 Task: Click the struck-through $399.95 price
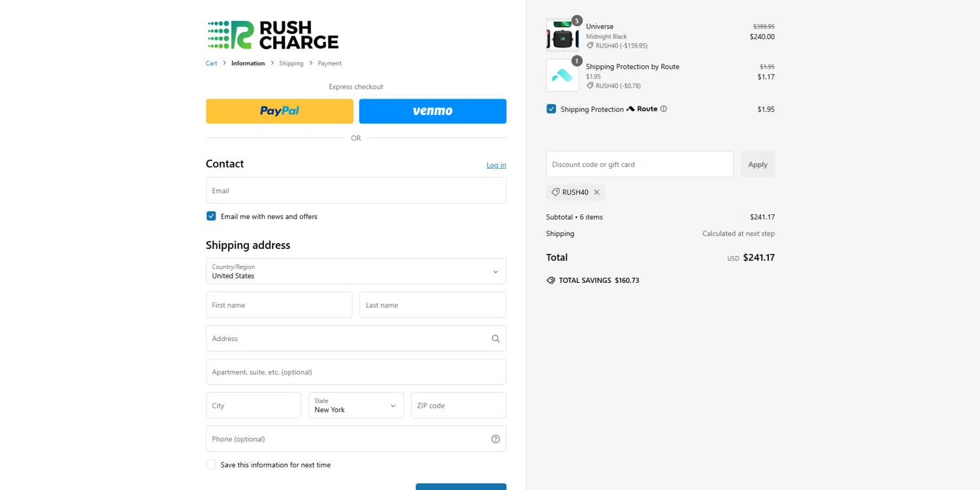click(764, 27)
